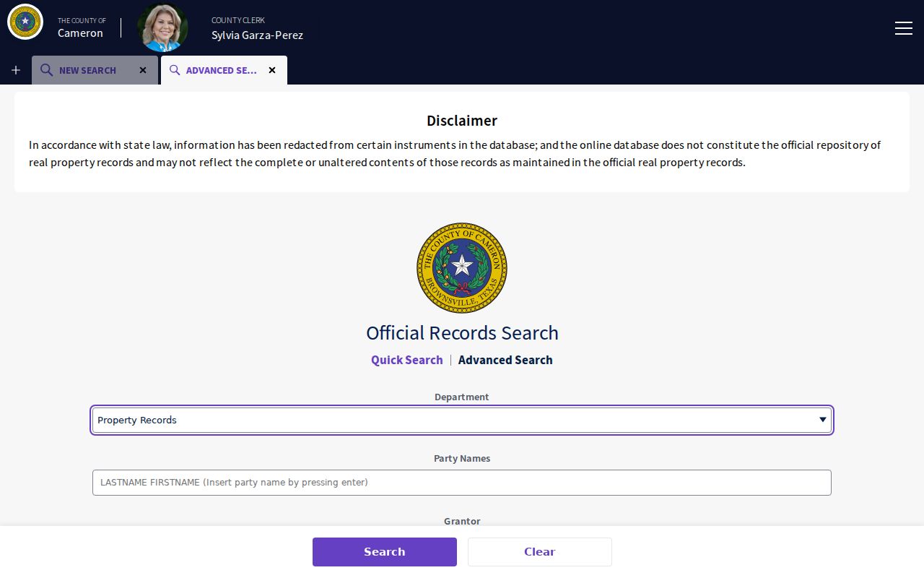
Task: Click the Clear button
Action: (540, 552)
